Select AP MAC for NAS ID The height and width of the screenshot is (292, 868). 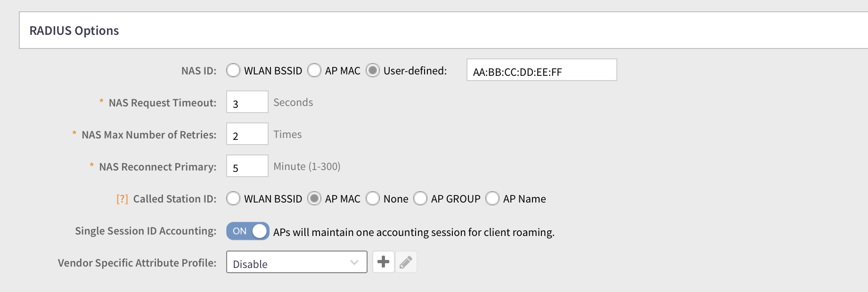[314, 71]
